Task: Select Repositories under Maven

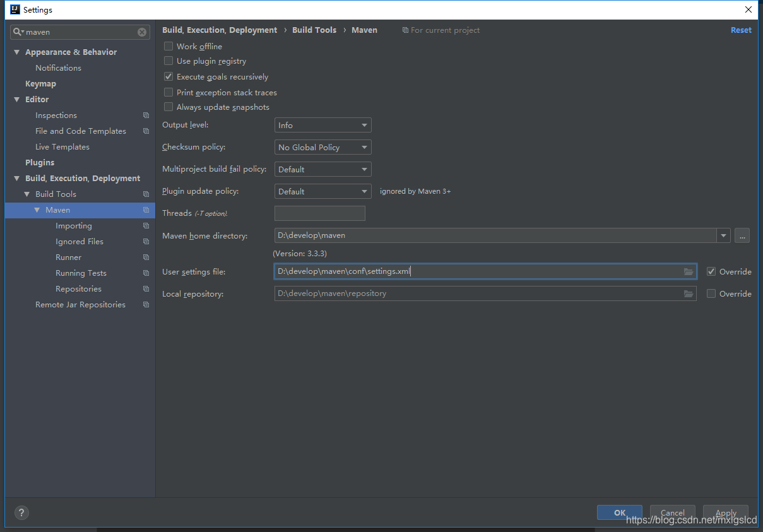Action: point(78,289)
